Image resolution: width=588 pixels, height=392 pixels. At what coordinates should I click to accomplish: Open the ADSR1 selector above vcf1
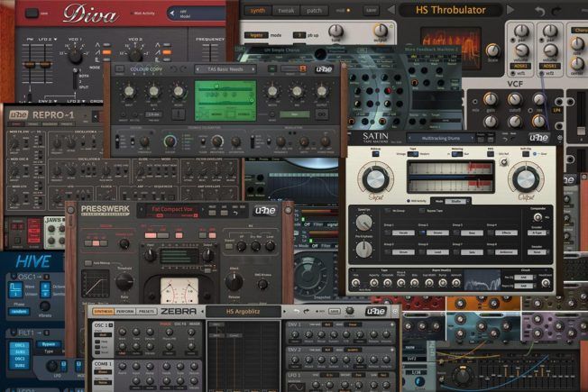pyautogui.click(x=520, y=66)
